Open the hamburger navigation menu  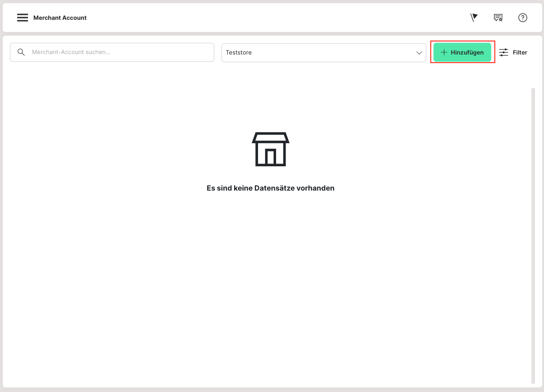point(23,18)
